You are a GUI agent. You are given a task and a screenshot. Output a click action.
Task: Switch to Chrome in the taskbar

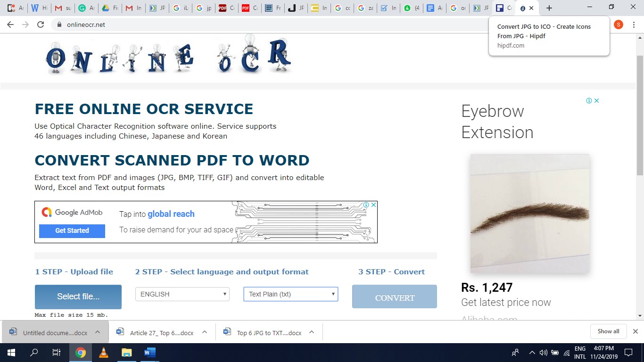point(81,353)
